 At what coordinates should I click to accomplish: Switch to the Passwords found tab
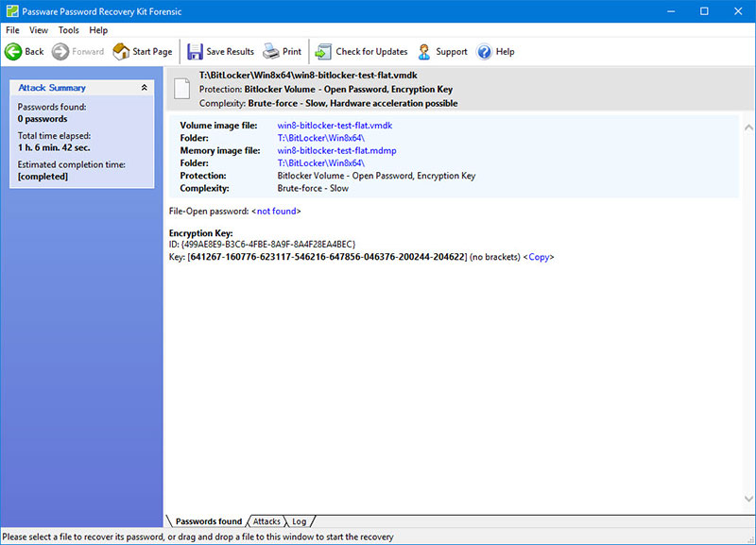click(209, 521)
